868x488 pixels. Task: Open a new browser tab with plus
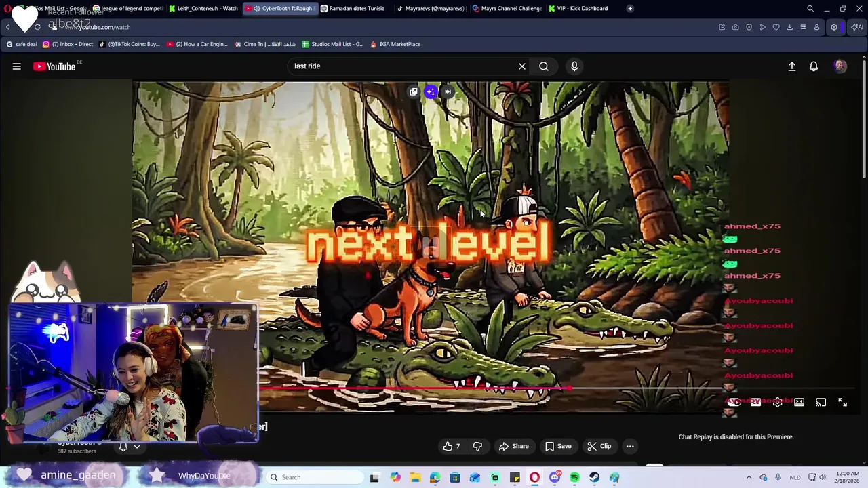pyautogui.click(x=630, y=9)
